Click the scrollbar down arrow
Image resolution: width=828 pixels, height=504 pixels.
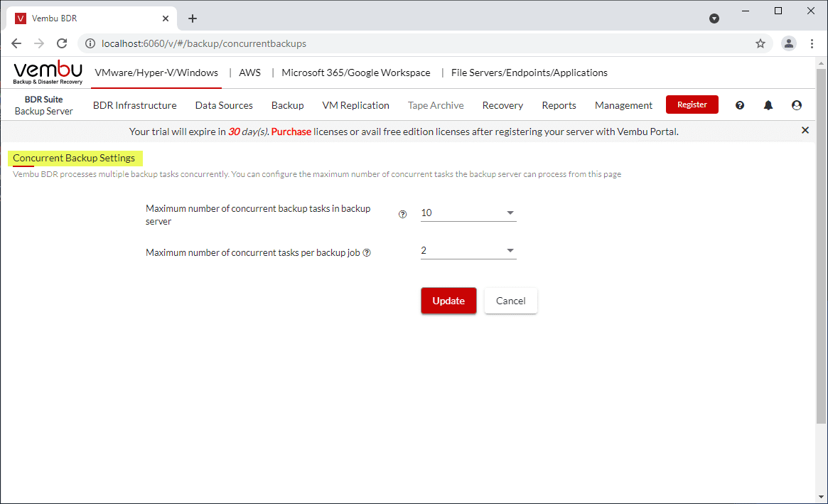click(821, 497)
